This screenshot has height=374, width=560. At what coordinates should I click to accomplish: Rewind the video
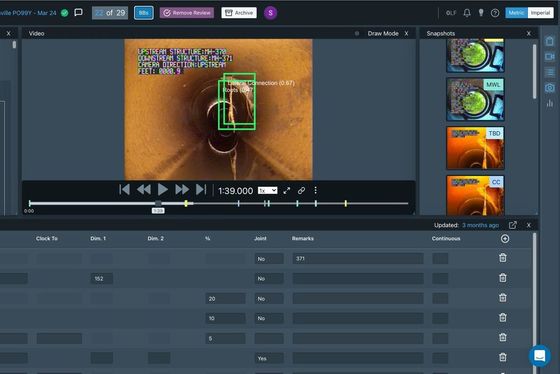[144, 190]
